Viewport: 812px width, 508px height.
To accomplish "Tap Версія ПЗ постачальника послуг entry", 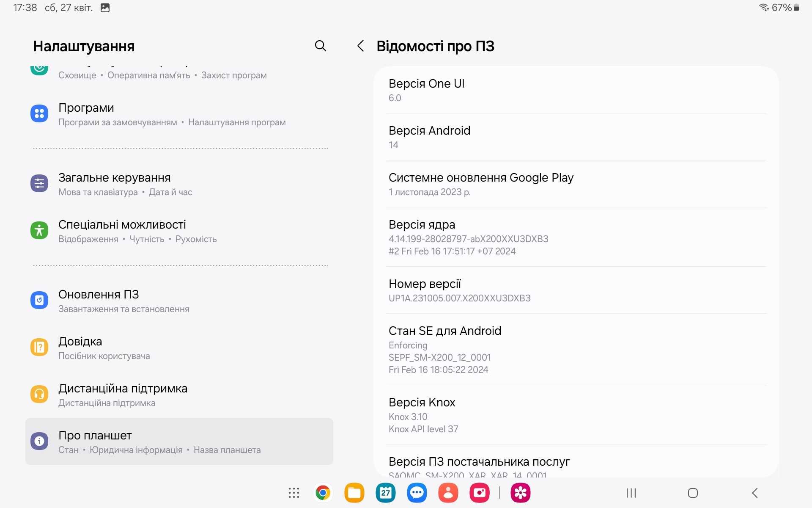I will [576, 461].
